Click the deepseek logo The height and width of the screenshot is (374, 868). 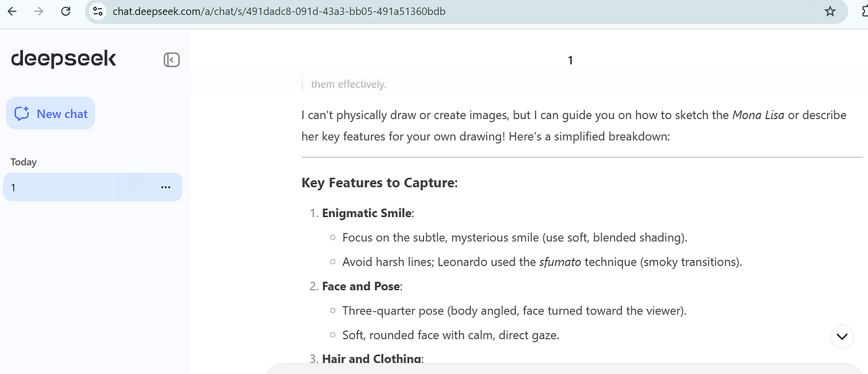[63, 59]
